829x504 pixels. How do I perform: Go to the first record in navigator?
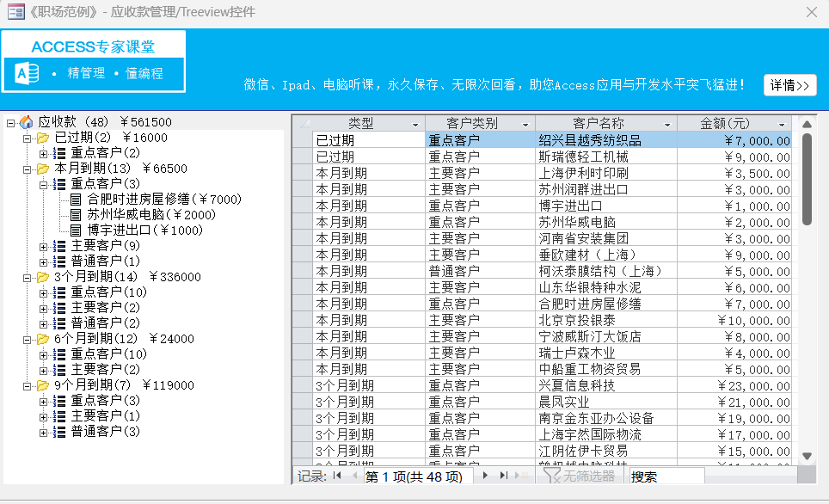[337, 476]
